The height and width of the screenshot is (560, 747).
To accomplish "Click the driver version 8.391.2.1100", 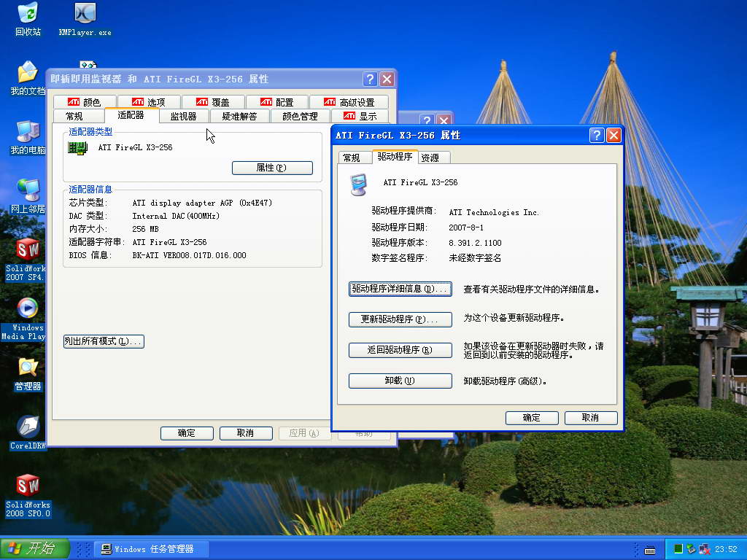I will pyautogui.click(x=475, y=243).
